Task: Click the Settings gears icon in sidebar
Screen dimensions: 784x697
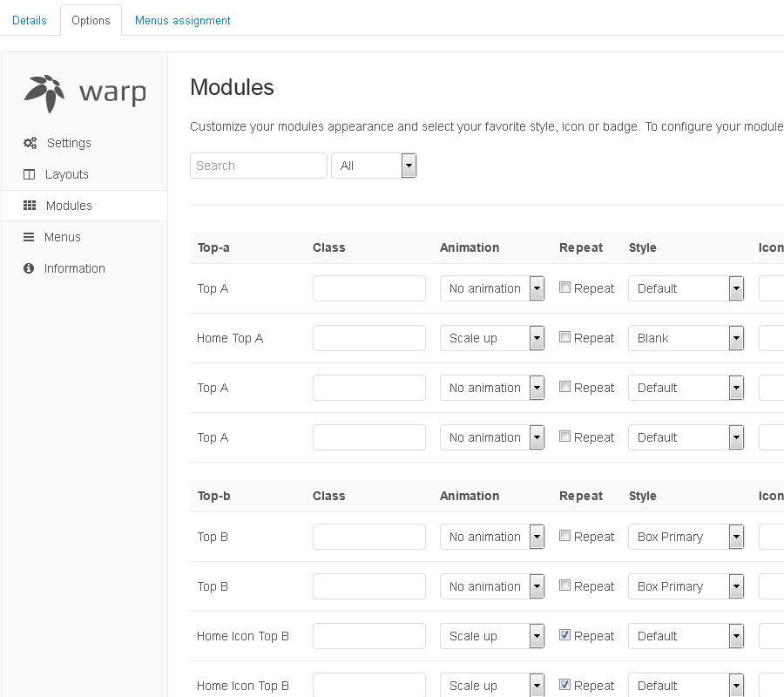Action: pos(30,143)
